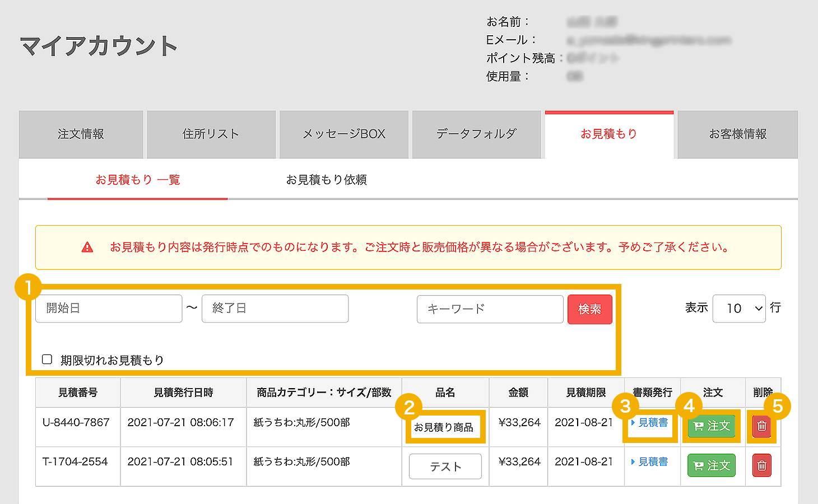Click the trash icon for quote U-8440-7867

click(x=761, y=426)
